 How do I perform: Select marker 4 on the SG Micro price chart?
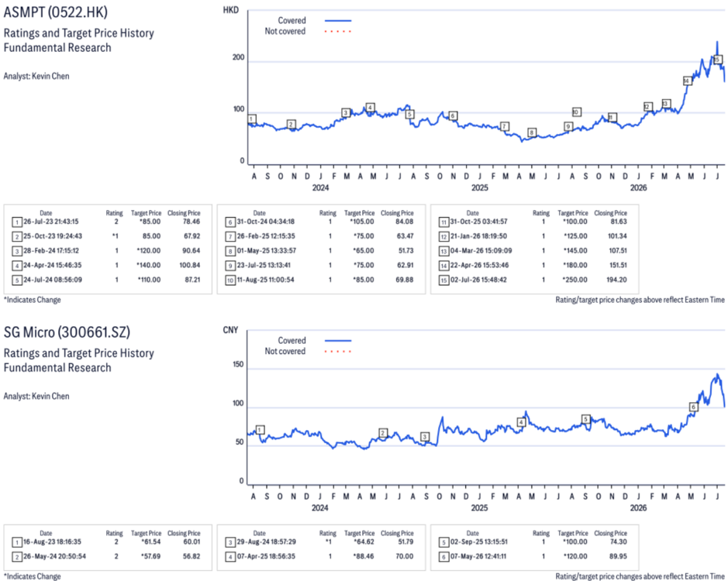click(522, 422)
